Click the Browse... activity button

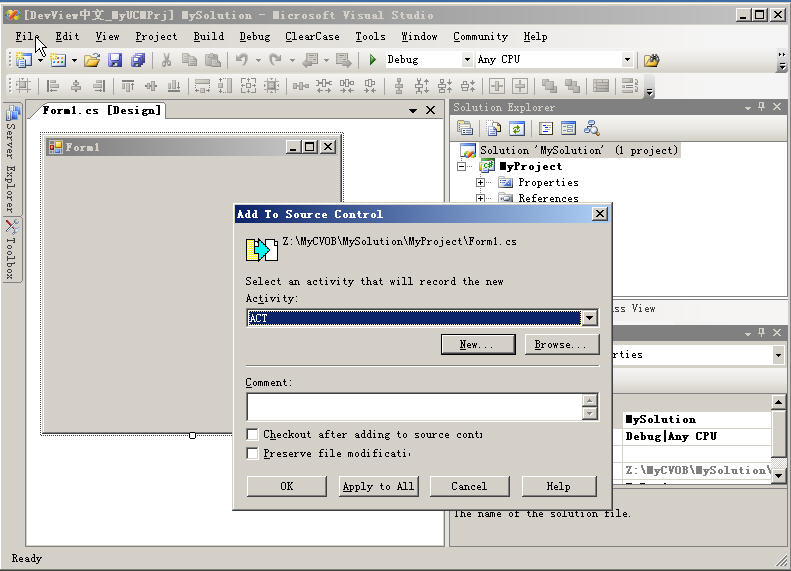(x=561, y=345)
